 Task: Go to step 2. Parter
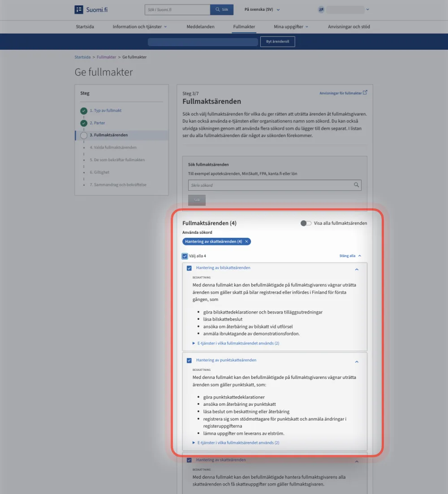click(x=97, y=123)
